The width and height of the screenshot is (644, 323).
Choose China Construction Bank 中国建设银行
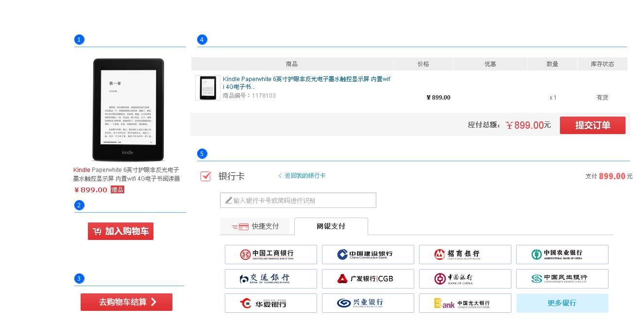click(x=368, y=254)
